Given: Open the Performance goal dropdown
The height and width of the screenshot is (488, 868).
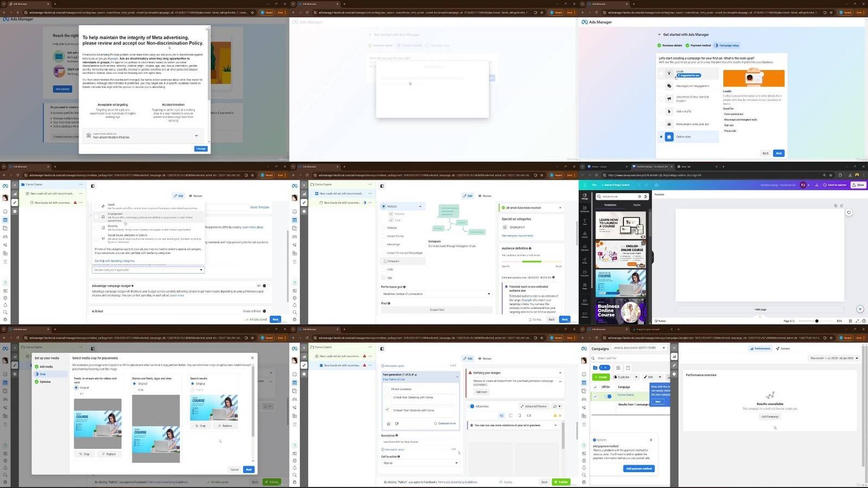Looking at the screenshot, I should (437, 294).
